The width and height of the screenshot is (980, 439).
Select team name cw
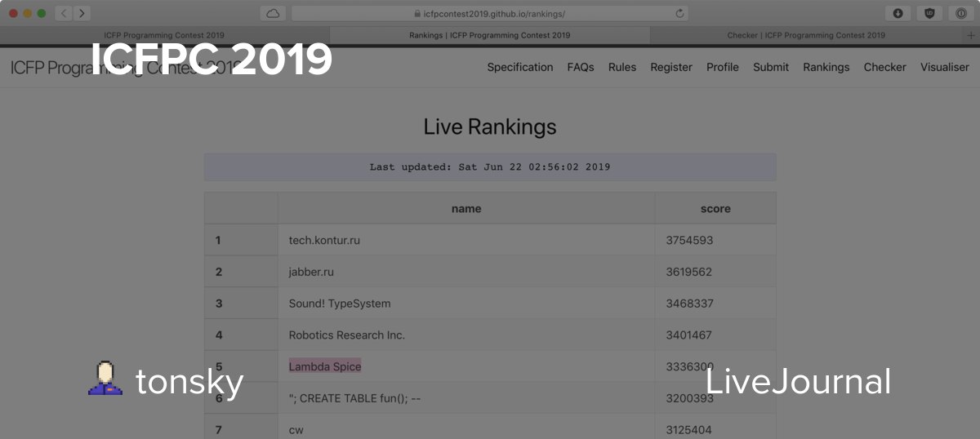(296, 430)
